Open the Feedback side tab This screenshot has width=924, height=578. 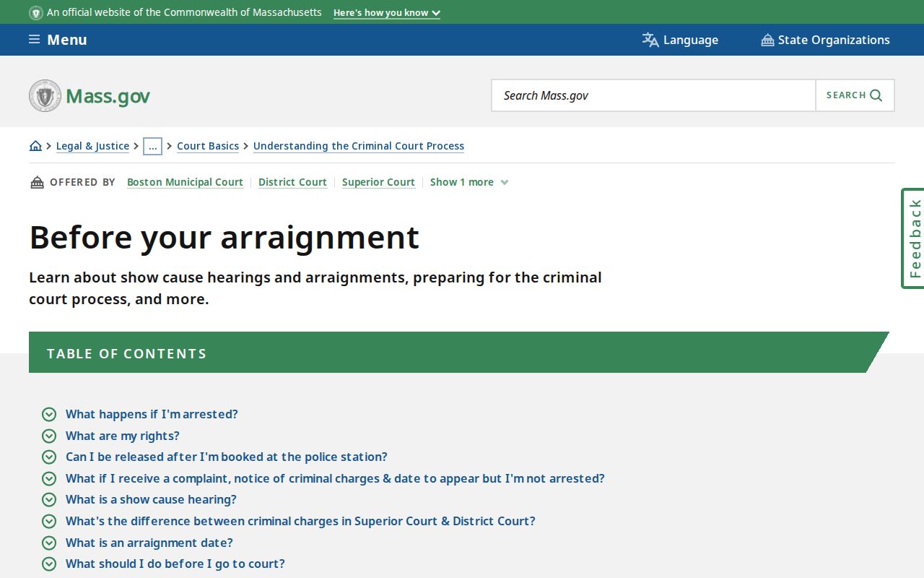point(914,238)
